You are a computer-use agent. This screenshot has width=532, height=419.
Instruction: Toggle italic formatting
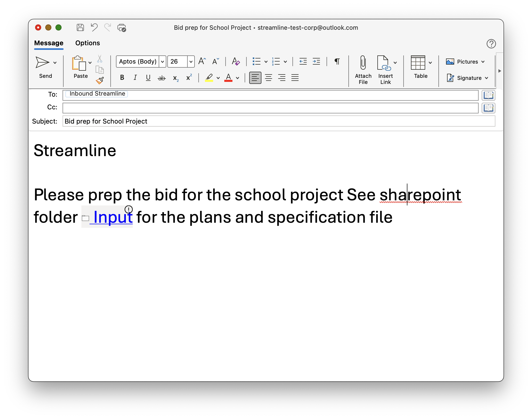(135, 78)
